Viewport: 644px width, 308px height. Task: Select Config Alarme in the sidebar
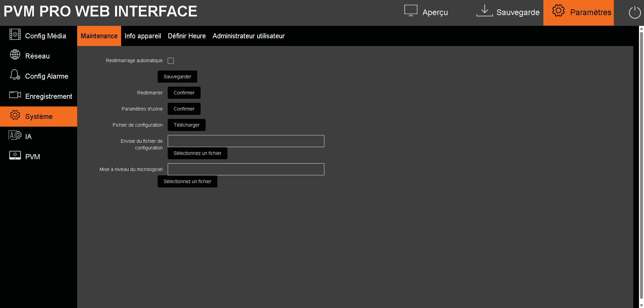(x=39, y=76)
